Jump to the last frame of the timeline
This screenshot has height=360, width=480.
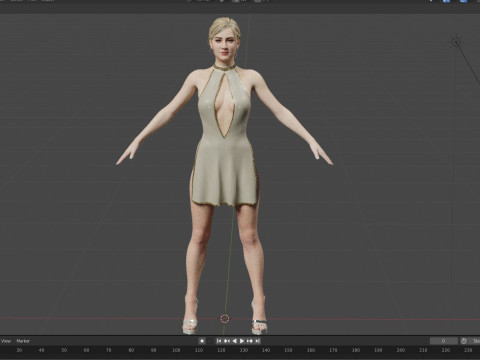(x=257, y=341)
